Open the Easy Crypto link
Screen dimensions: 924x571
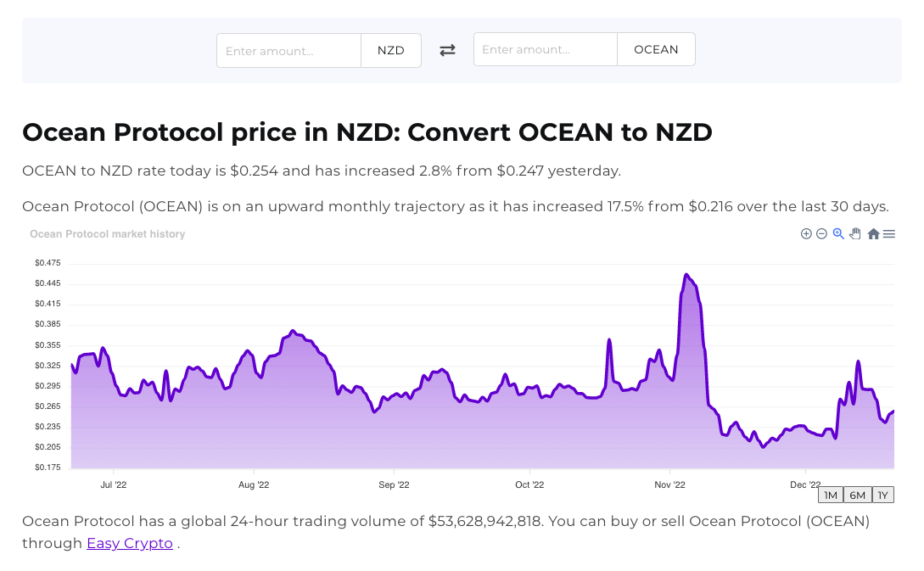[129, 543]
